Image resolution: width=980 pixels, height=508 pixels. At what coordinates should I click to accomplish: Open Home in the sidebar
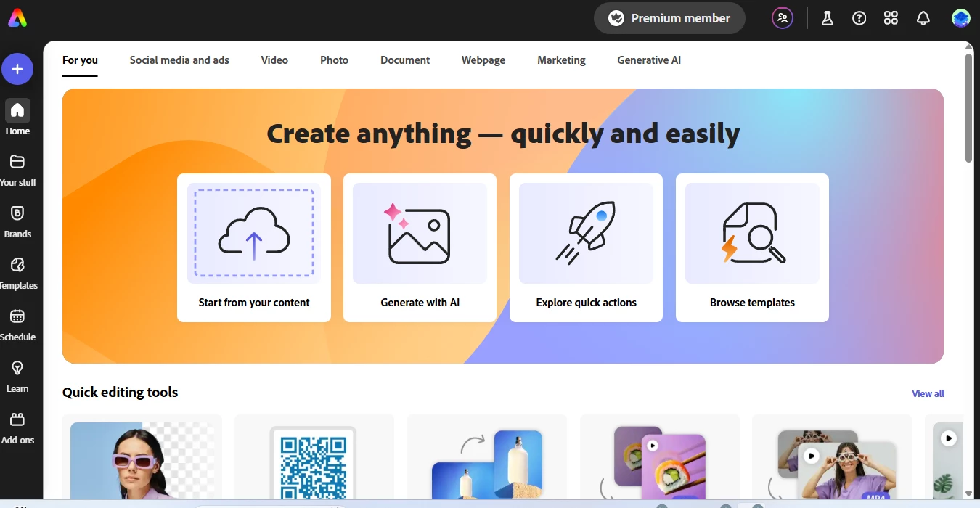pyautogui.click(x=17, y=118)
